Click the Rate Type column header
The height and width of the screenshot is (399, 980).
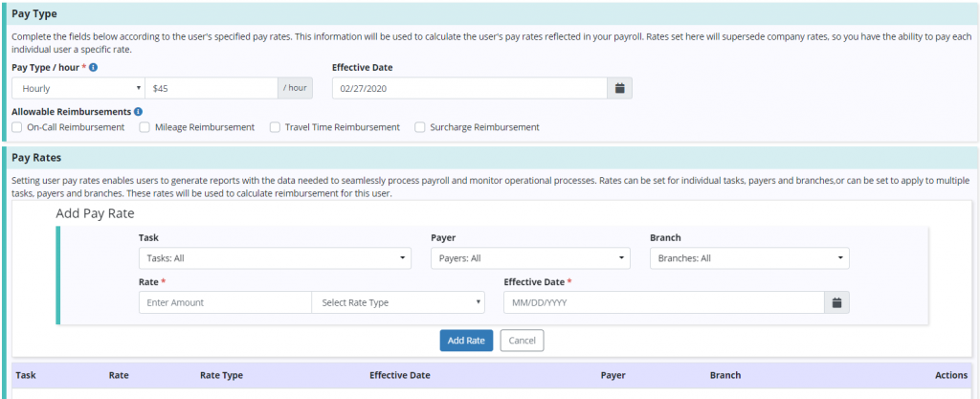coord(221,375)
